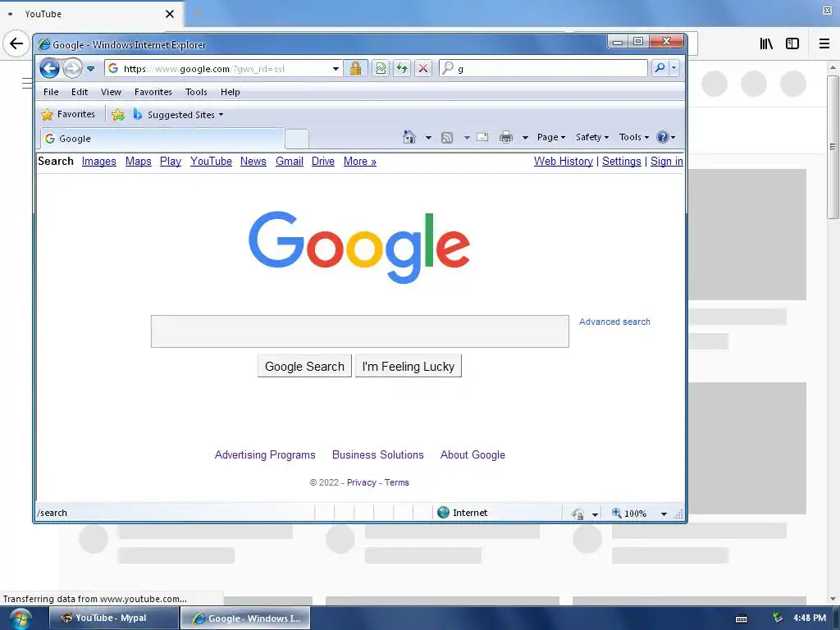Open the Tools menu in menu bar
Viewport: 840px width, 630px height.
(196, 92)
